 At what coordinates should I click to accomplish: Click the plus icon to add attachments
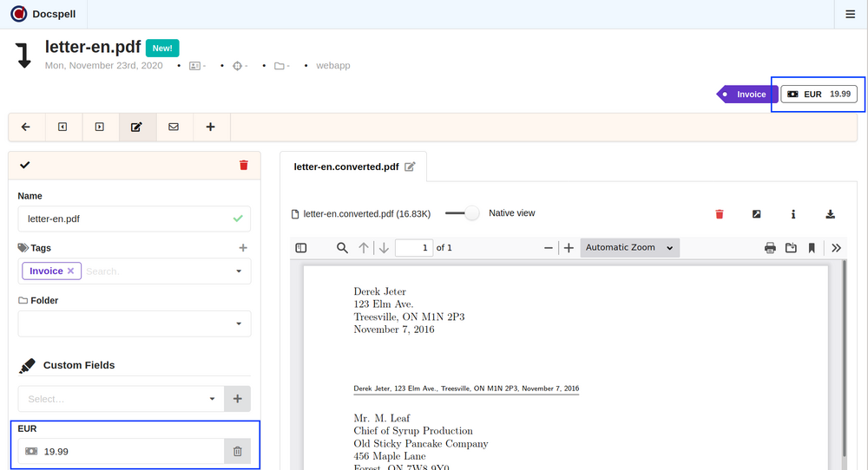pos(210,127)
